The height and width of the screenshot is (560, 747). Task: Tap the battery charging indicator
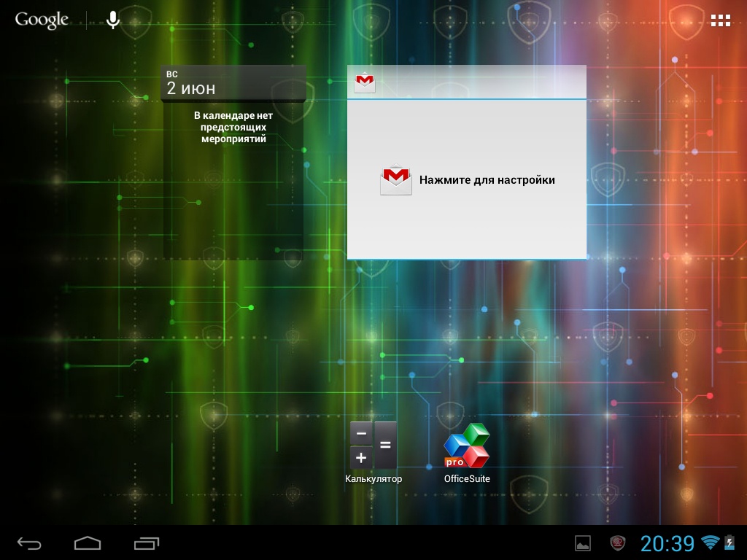point(729,542)
